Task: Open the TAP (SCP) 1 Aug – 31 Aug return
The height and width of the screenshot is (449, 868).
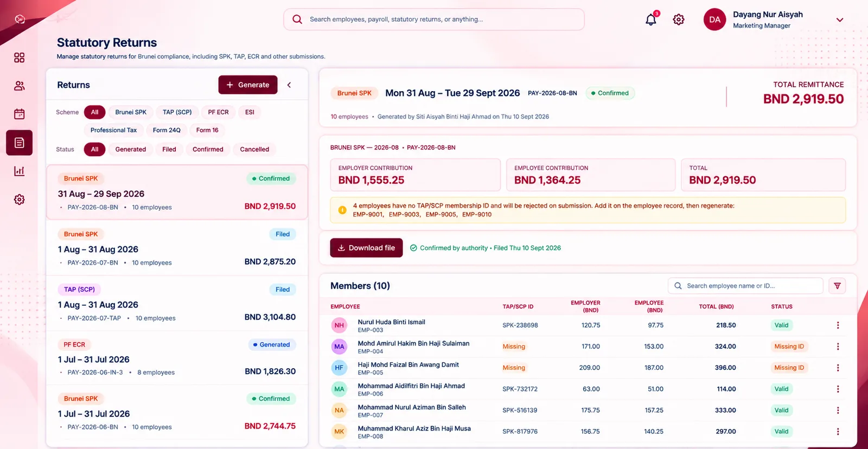Action: coord(177,303)
